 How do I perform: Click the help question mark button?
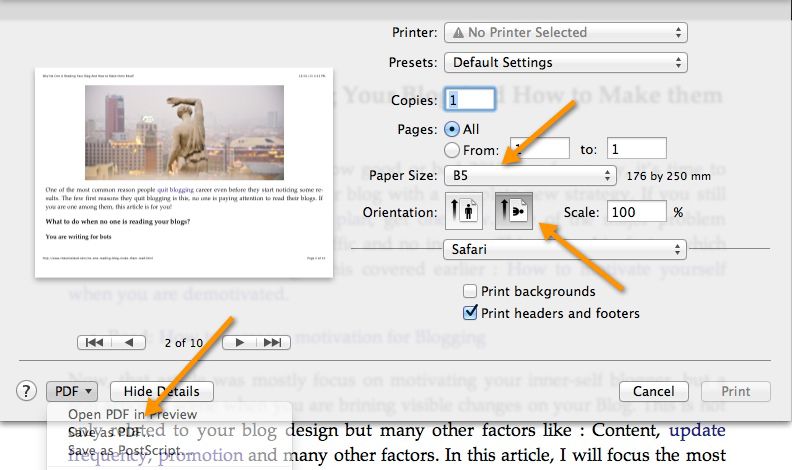click(26, 391)
